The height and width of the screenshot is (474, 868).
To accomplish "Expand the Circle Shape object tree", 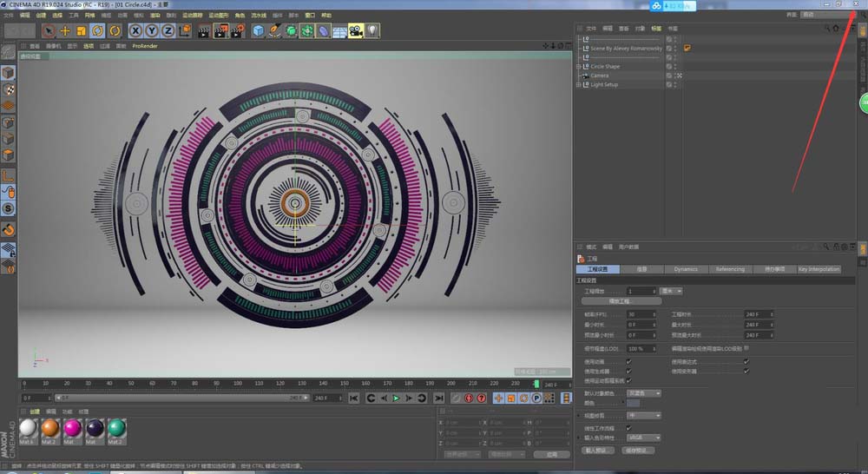I will (x=579, y=66).
